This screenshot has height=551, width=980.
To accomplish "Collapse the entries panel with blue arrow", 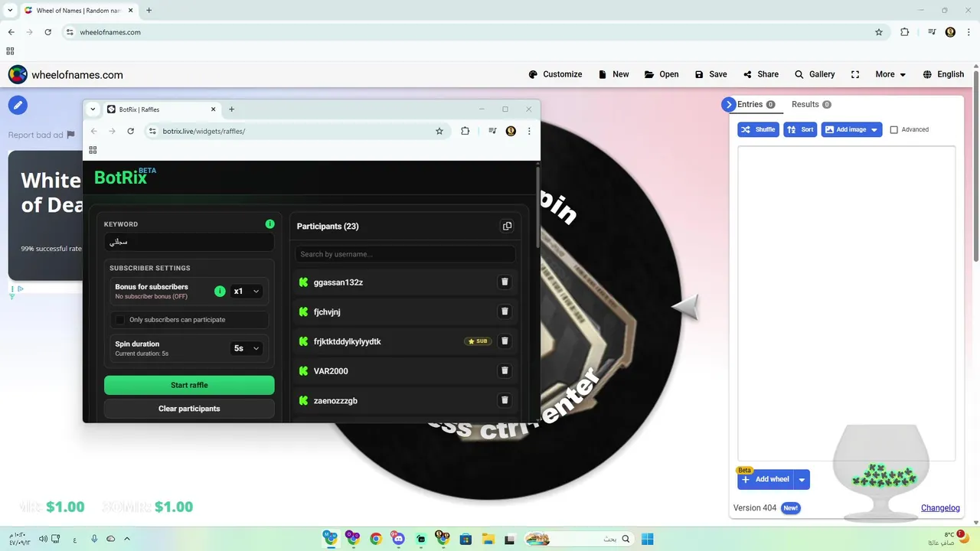I will [x=728, y=105].
